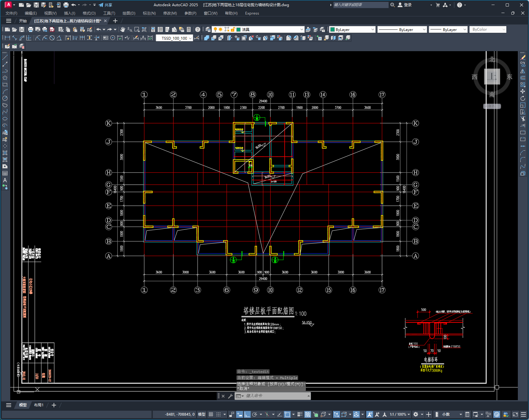Click the command line input box
Screen dimensions: 529x420
pos(273,396)
